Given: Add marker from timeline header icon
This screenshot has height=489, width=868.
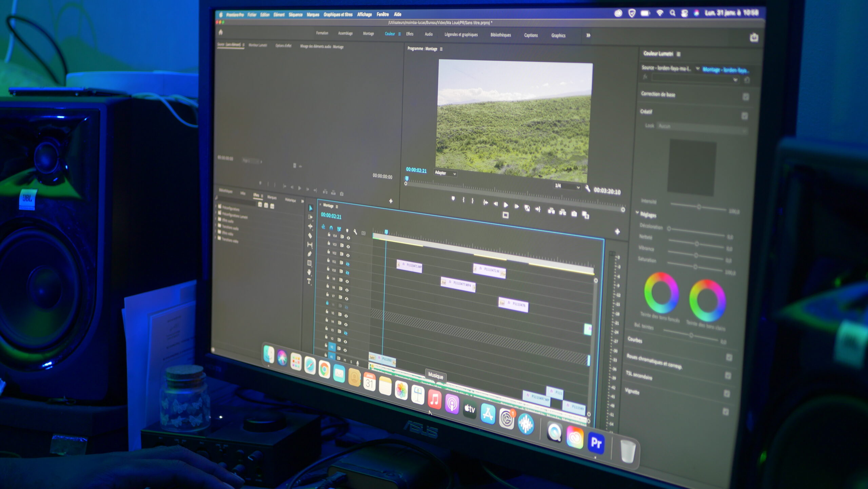Looking at the screenshot, I should point(347,230).
